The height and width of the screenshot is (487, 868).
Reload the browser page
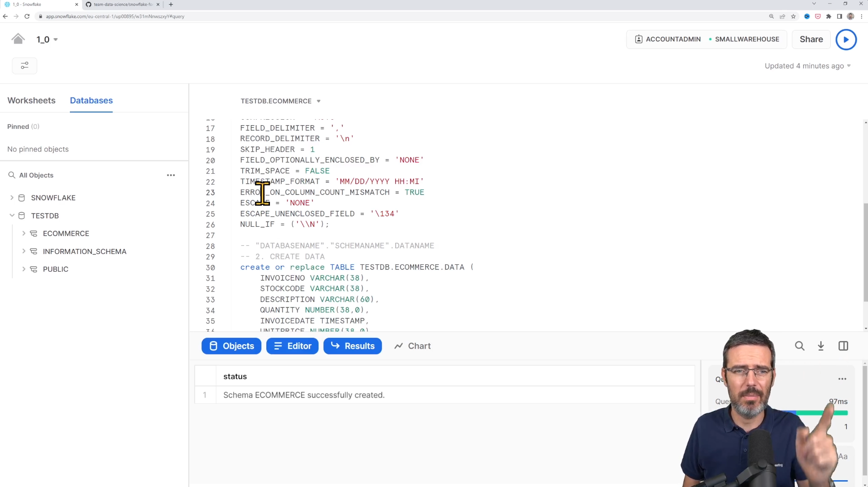tap(27, 16)
